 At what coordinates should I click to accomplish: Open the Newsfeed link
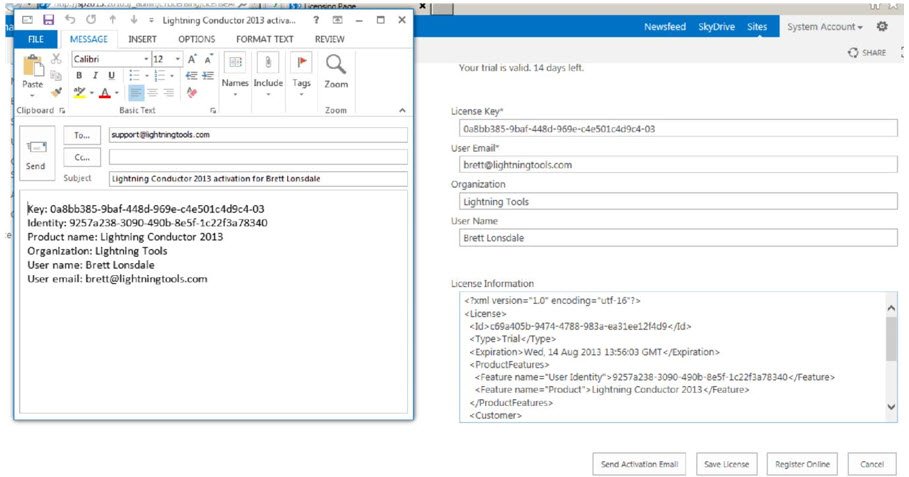click(x=665, y=27)
